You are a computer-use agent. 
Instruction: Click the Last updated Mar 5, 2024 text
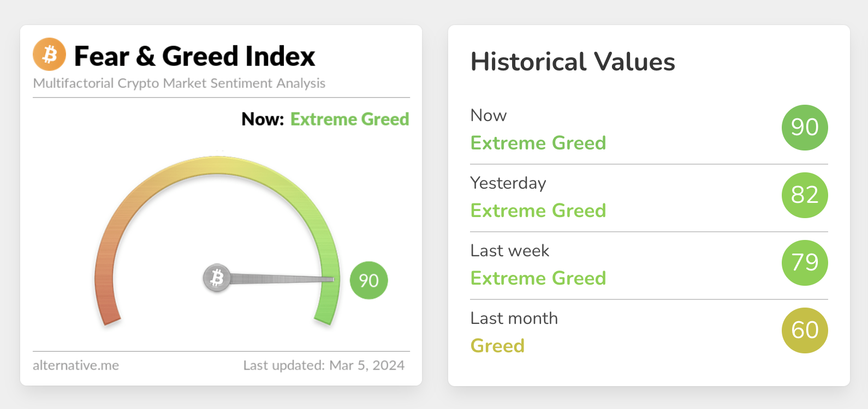(x=324, y=365)
